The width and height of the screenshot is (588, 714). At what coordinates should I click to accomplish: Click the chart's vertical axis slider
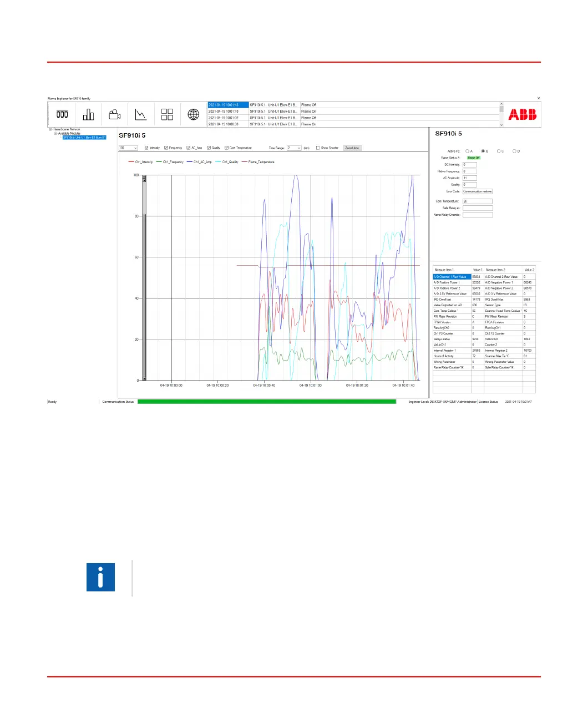pyautogui.click(x=144, y=277)
